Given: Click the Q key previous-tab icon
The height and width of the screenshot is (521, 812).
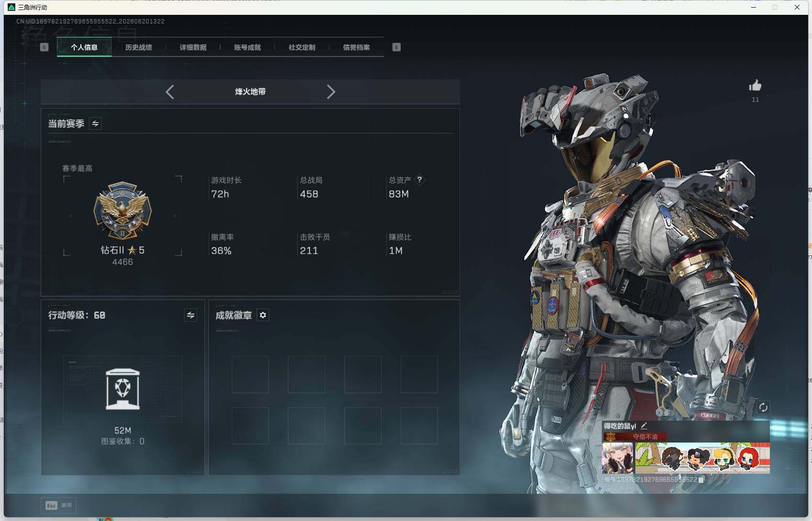Looking at the screenshot, I should pyautogui.click(x=44, y=47).
